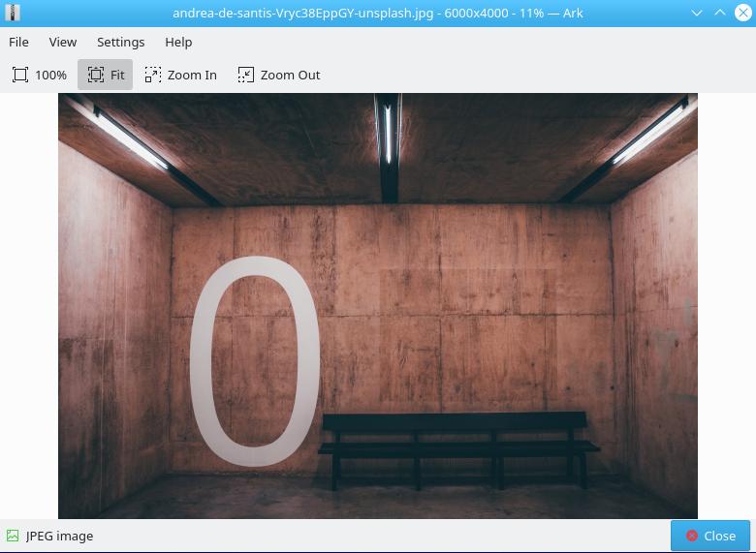Open the Help menu

click(178, 42)
